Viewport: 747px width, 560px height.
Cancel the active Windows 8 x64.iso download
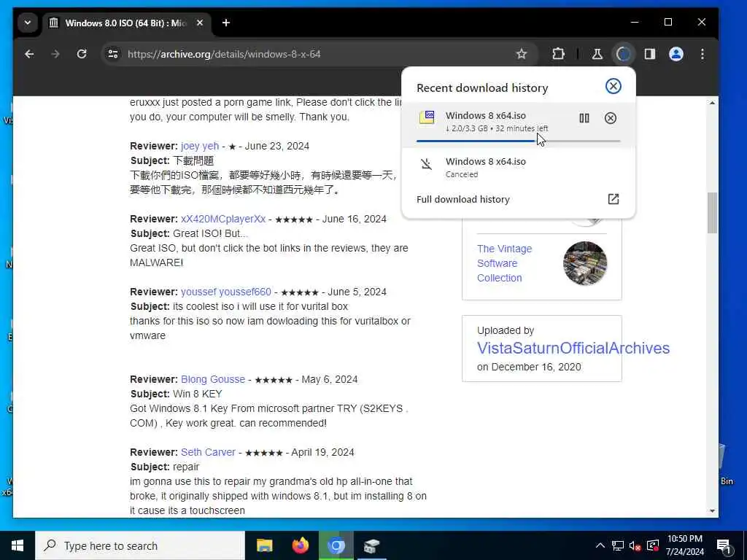(x=611, y=118)
